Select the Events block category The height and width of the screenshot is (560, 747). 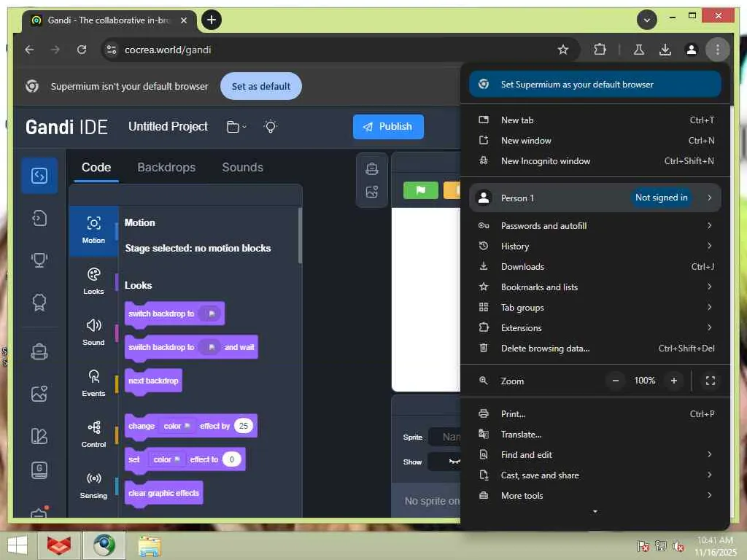93,384
